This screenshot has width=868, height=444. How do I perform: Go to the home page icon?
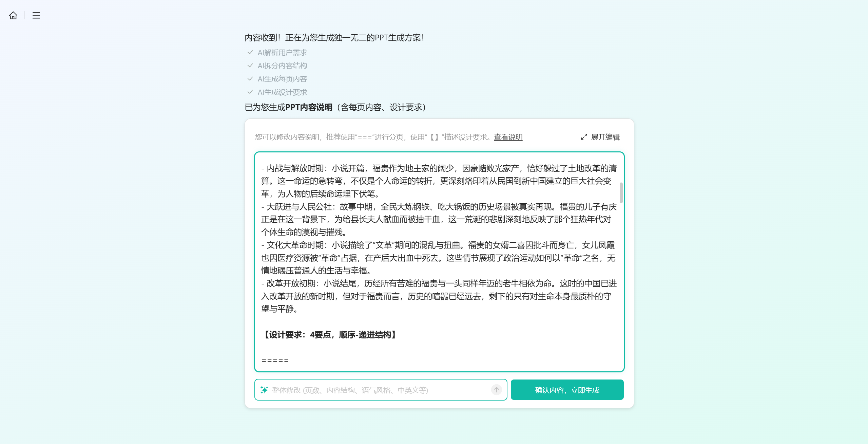click(13, 15)
